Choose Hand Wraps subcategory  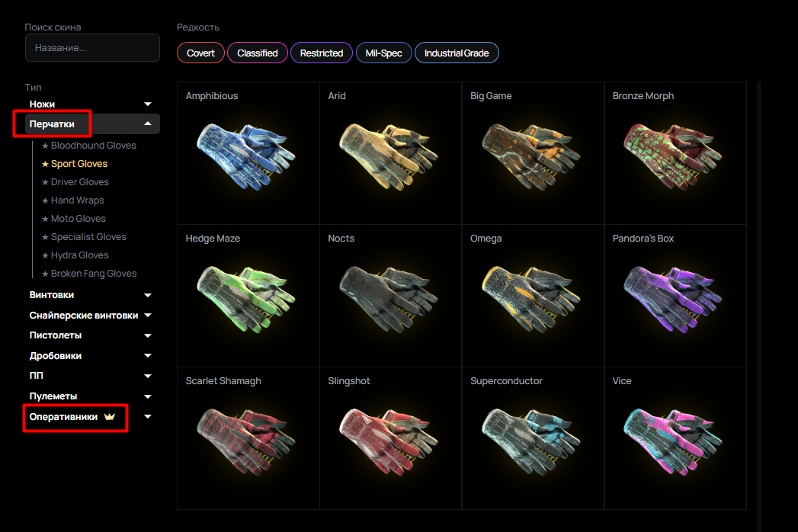coord(73,200)
